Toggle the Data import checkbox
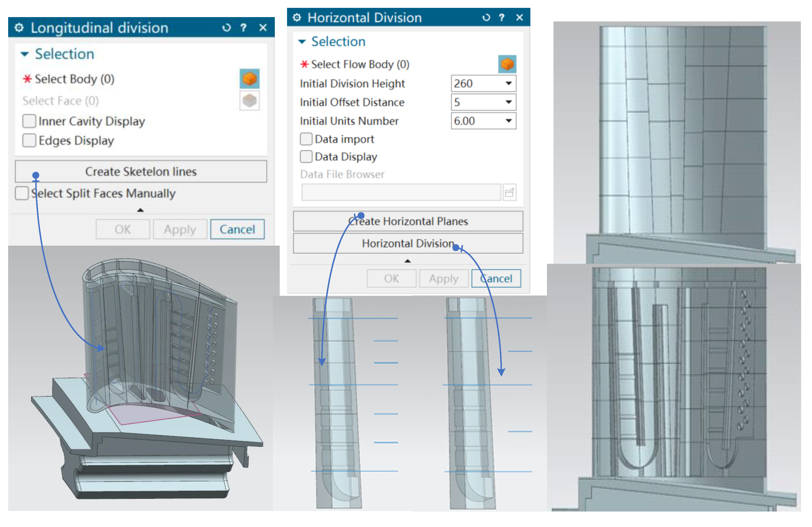This screenshot has width=812, height=527. [306, 139]
